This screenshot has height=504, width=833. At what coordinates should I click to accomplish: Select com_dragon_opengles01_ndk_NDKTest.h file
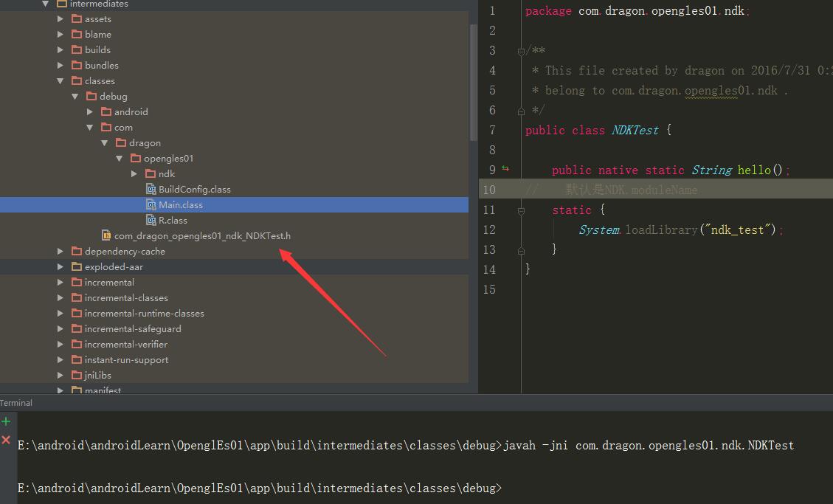tap(202, 235)
